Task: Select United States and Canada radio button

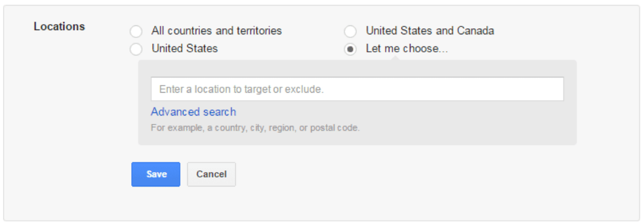Action: pyautogui.click(x=350, y=31)
